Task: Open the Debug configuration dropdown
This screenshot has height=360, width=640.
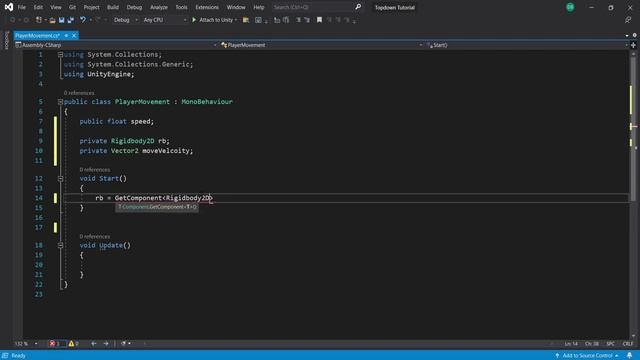Action: coord(125,20)
